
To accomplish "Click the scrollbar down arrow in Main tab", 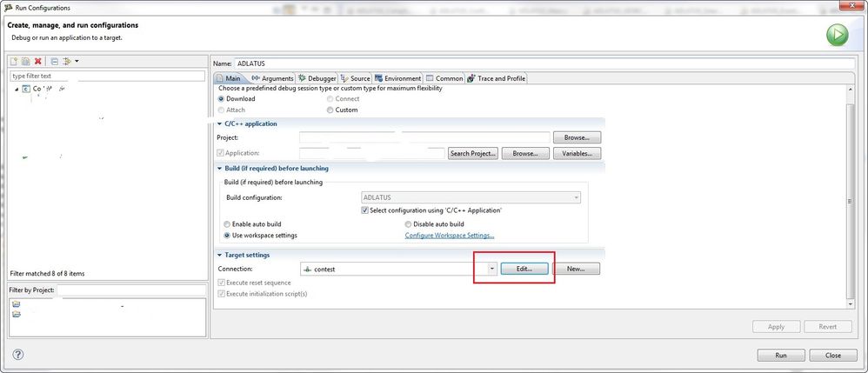I will point(851,303).
